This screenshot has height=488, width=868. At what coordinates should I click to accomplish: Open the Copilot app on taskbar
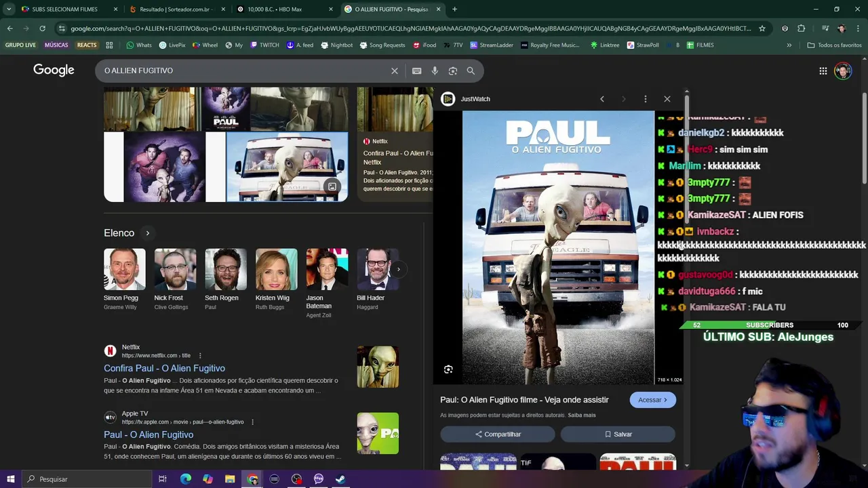[x=208, y=479]
